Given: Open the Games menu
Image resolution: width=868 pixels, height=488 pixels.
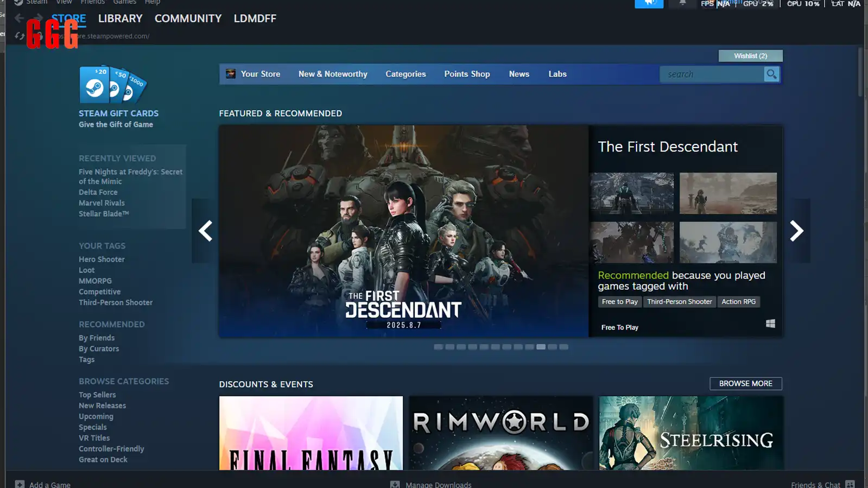Looking at the screenshot, I should click(x=125, y=2).
